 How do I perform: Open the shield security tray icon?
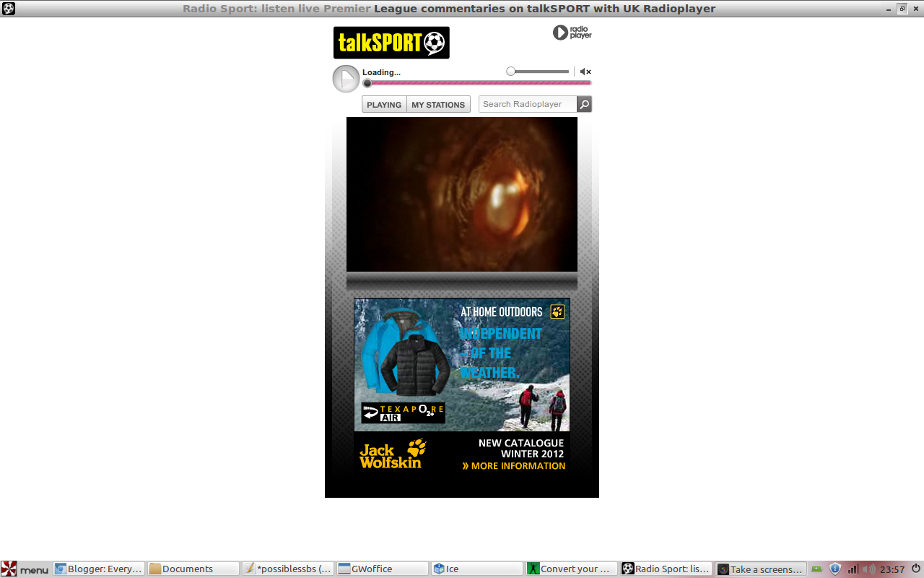[835, 569]
